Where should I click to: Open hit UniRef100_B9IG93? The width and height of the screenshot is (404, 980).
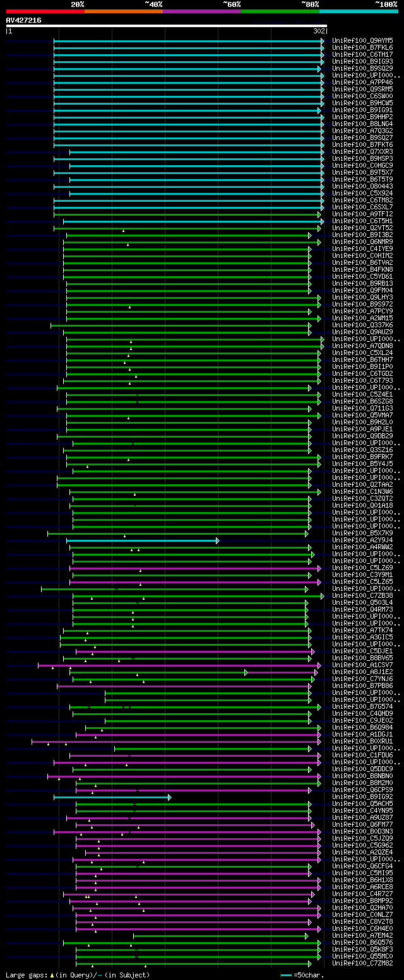pyautogui.click(x=364, y=61)
